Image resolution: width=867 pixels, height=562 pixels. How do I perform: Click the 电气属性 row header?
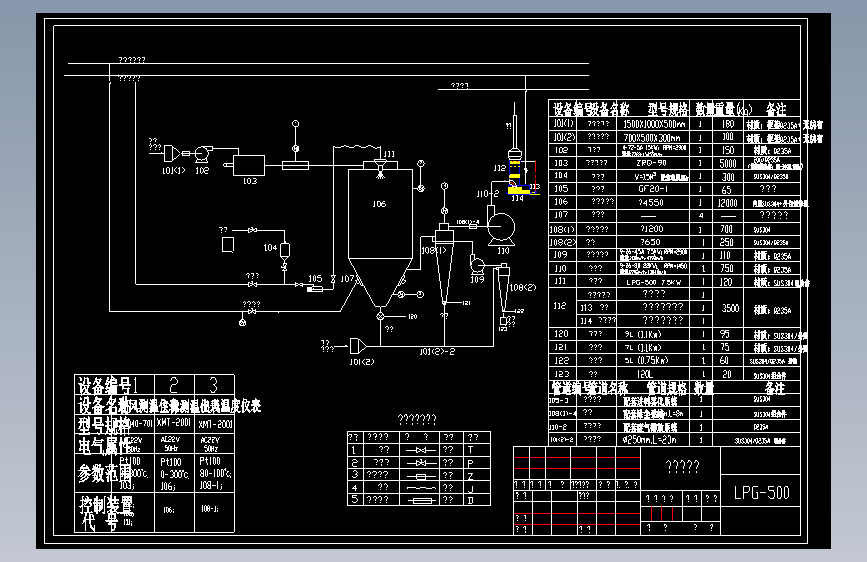tap(105, 445)
